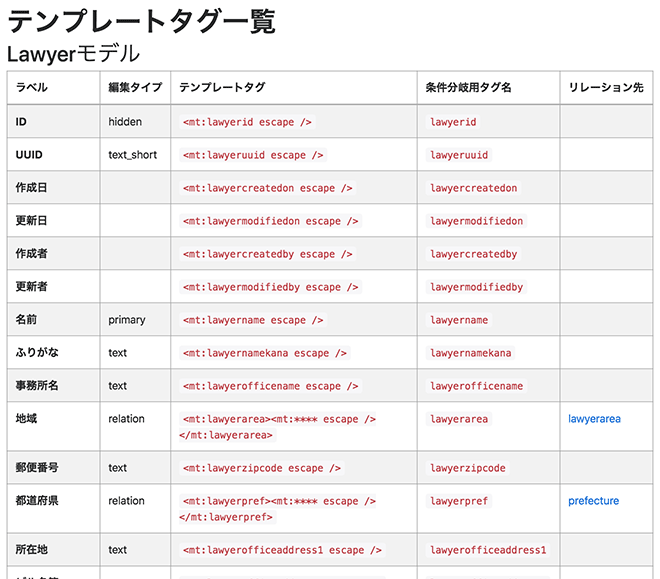Click text edit type in ふりがな row
Viewport: 660px width, 579px height.
point(117,353)
